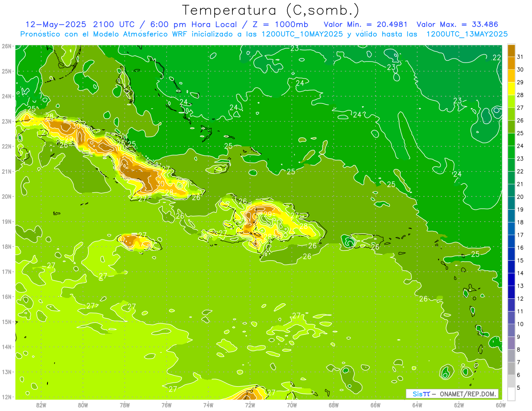Click the 18N latitude axis label
This screenshot has width=532, height=411.
point(7,247)
